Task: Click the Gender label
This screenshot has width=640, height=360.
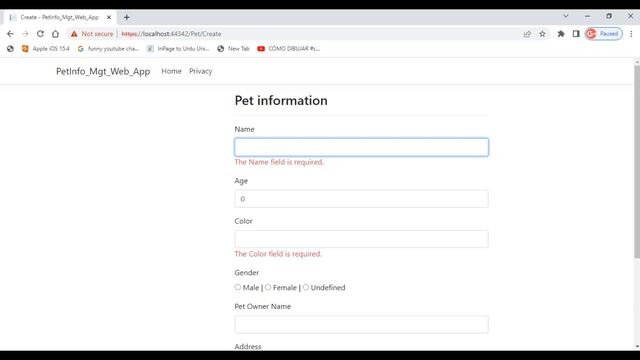Action: [247, 273]
